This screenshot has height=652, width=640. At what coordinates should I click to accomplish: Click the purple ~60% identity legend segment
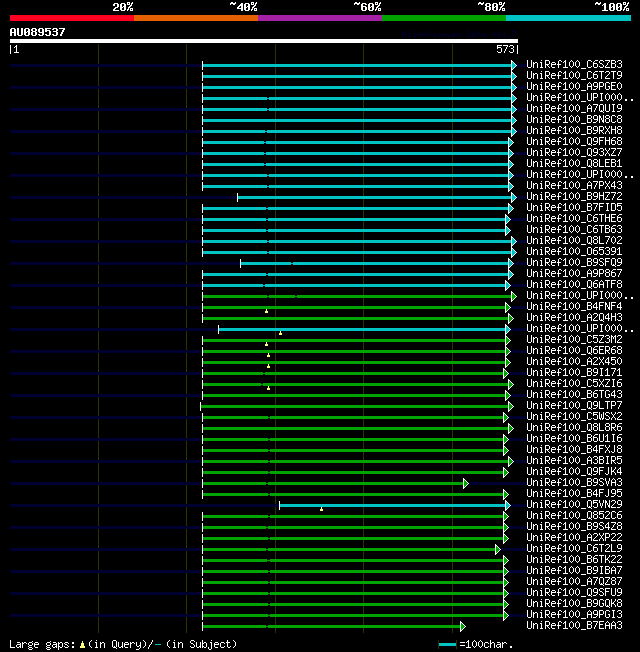pos(319,18)
